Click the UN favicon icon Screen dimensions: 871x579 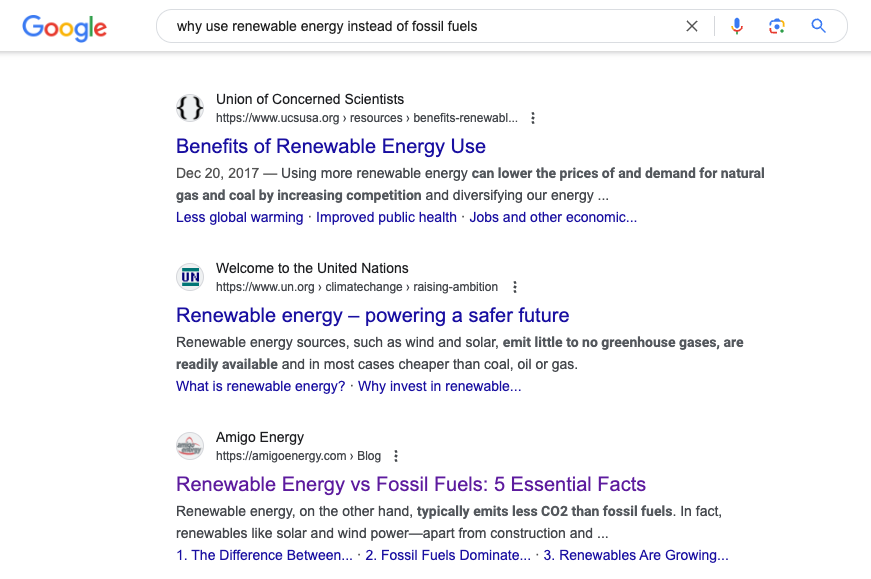tap(190, 277)
